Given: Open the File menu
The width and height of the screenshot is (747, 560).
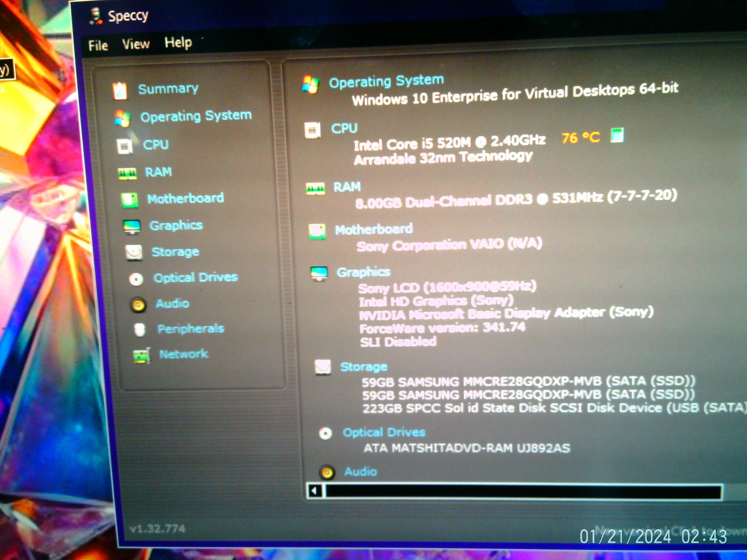Looking at the screenshot, I should coord(98,45).
